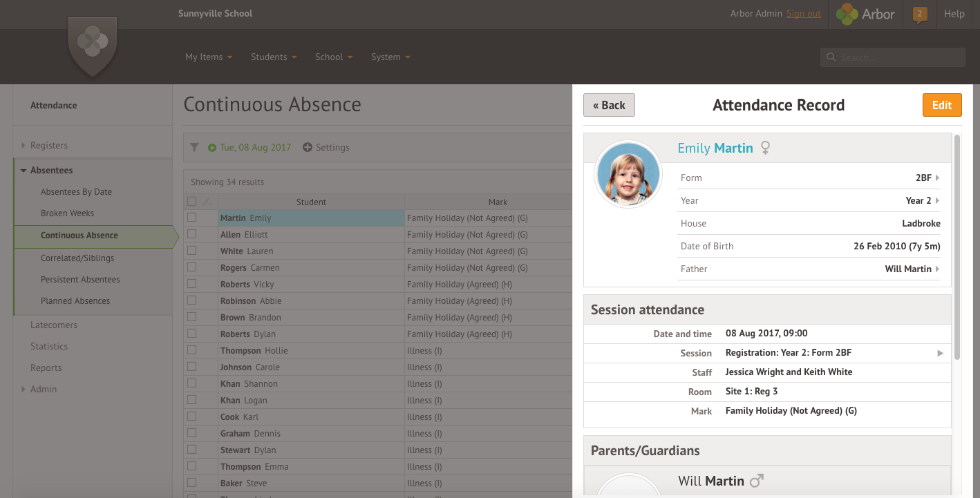The height and width of the screenshot is (498, 980).
Task: Expand the Registers sidebar section
Action: 23,145
